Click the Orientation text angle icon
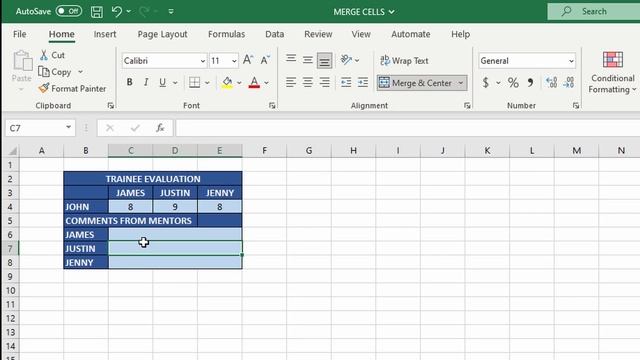This screenshot has width=640, height=360. point(346,60)
